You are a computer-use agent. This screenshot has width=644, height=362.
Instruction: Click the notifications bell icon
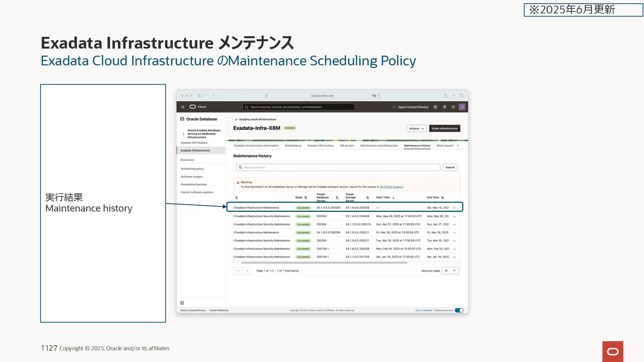[444, 107]
